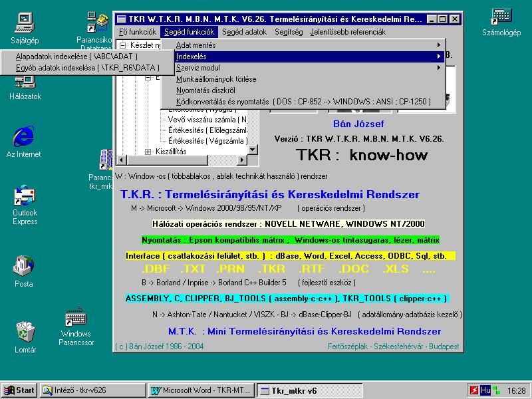The image size is (532, 399).
Task: Click the .DOC file type label
Action: click(353, 269)
